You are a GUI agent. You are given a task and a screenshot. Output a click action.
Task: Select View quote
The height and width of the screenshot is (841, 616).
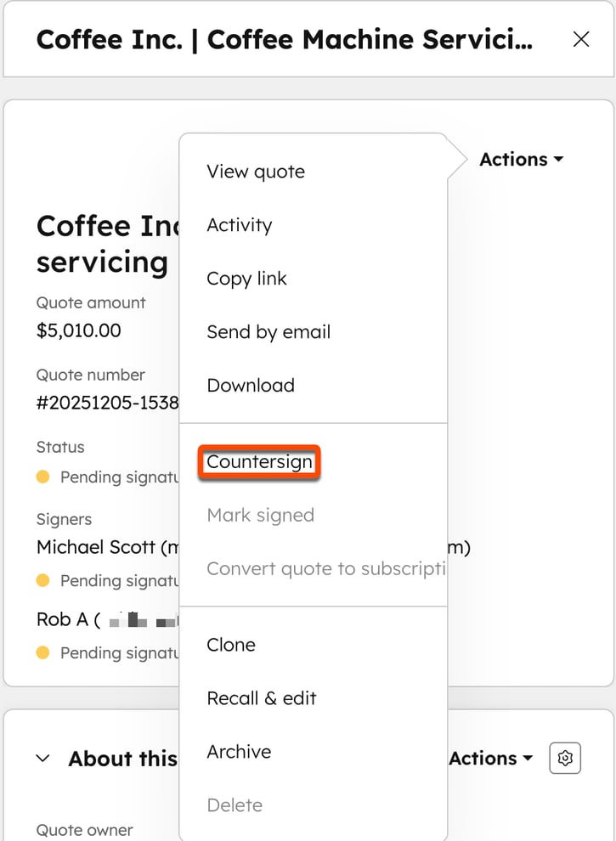[255, 171]
